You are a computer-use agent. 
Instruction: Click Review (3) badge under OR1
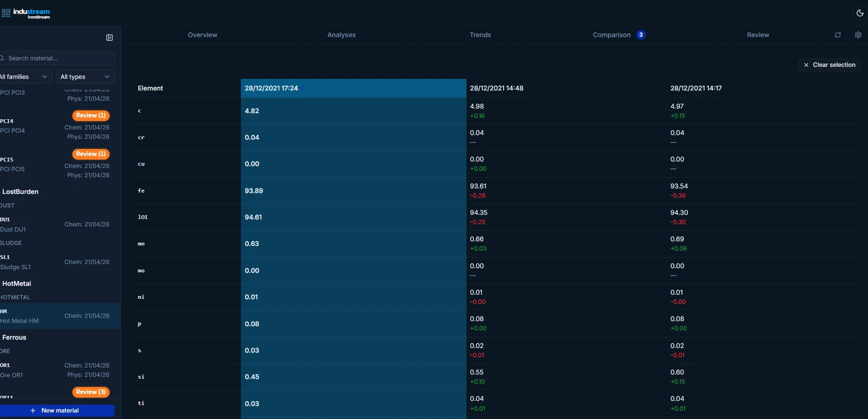pyautogui.click(x=91, y=392)
